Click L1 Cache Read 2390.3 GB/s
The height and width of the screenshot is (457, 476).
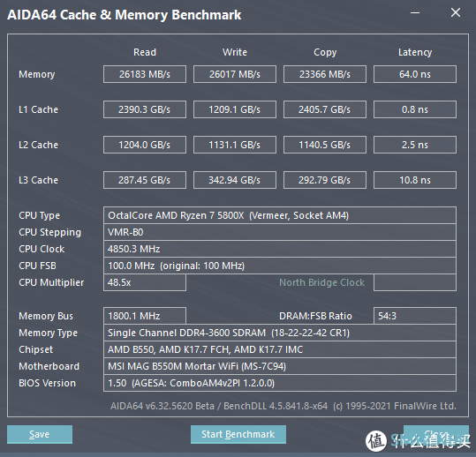[145, 109]
